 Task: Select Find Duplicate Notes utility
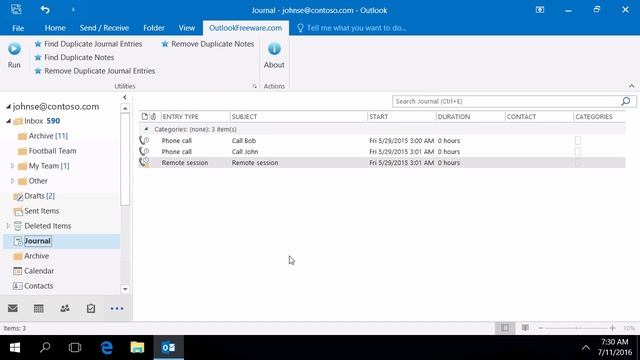click(x=74, y=57)
